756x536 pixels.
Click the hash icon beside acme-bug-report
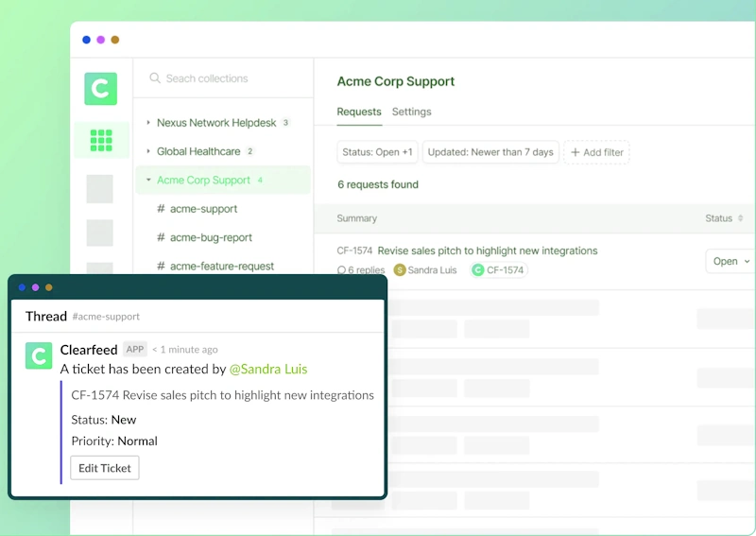tap(161, 238)
